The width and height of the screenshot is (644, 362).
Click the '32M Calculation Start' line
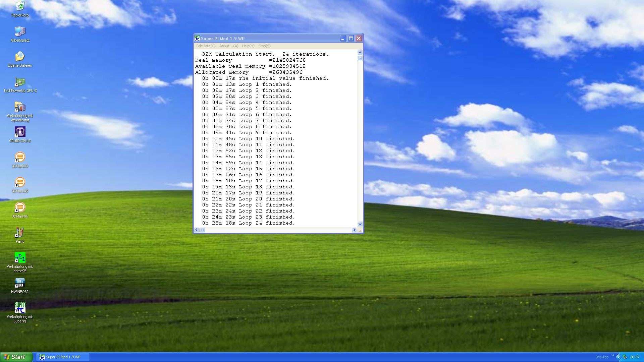265,54
